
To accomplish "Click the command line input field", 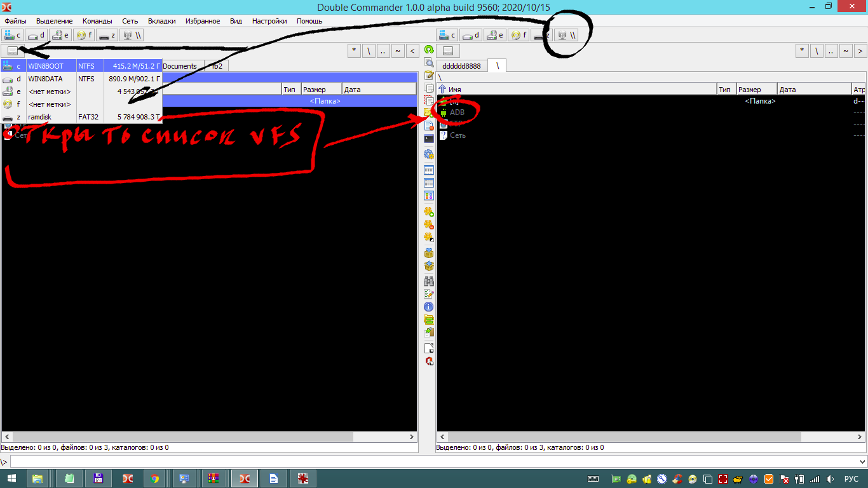I will point(432,461).
